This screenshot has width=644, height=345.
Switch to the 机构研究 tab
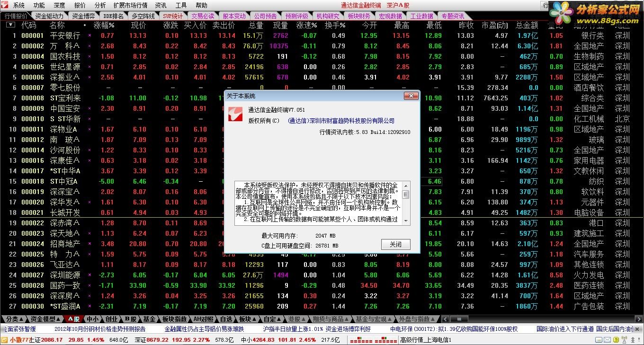[328, 16]
